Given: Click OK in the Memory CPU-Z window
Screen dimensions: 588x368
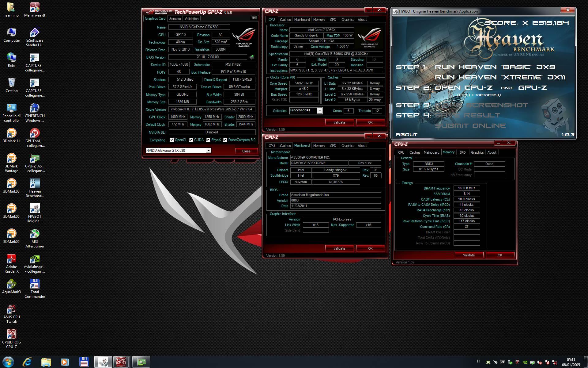Looking at the screenshot, I should (500, 255).
